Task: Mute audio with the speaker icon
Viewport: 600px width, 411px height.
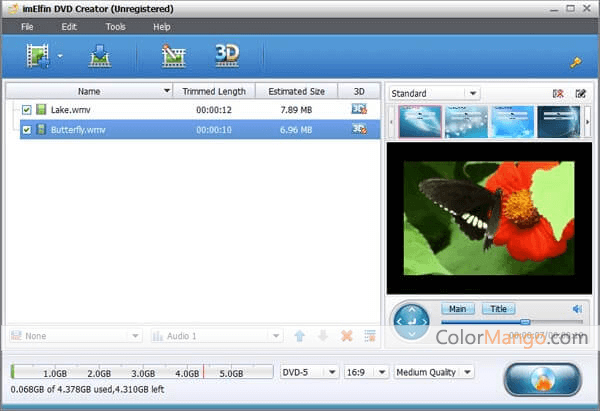Action: coord(576,309)
